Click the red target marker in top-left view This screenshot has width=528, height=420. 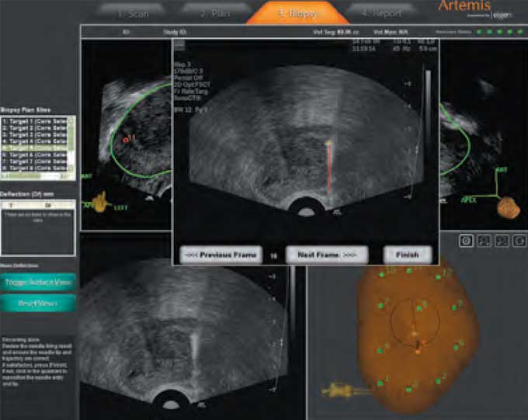[x=125, y=140]
